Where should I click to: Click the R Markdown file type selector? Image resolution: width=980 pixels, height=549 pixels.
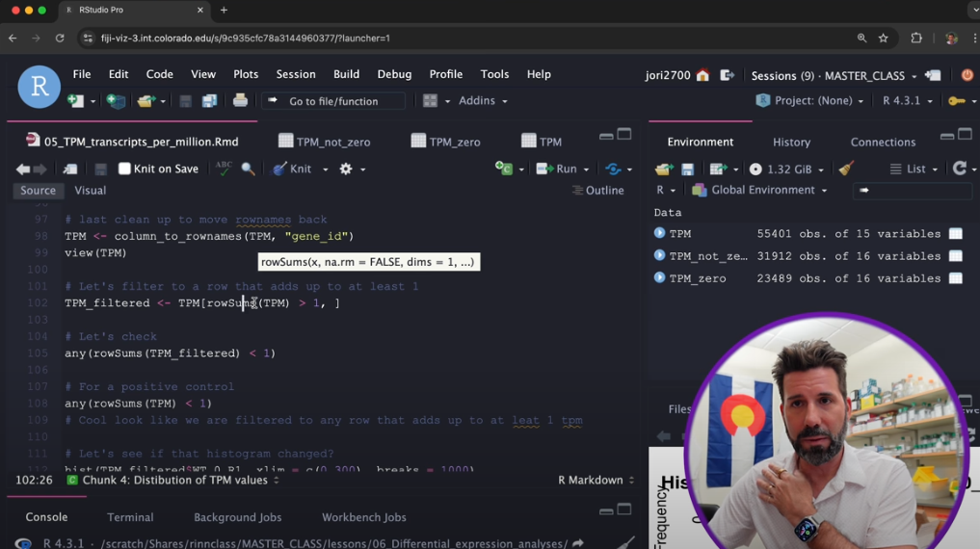[596, 481]
